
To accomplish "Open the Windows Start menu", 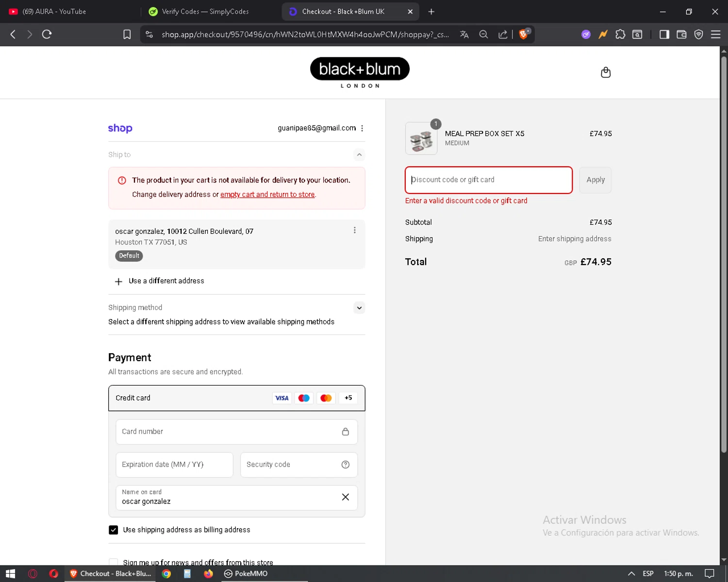I will coord(11,574).
